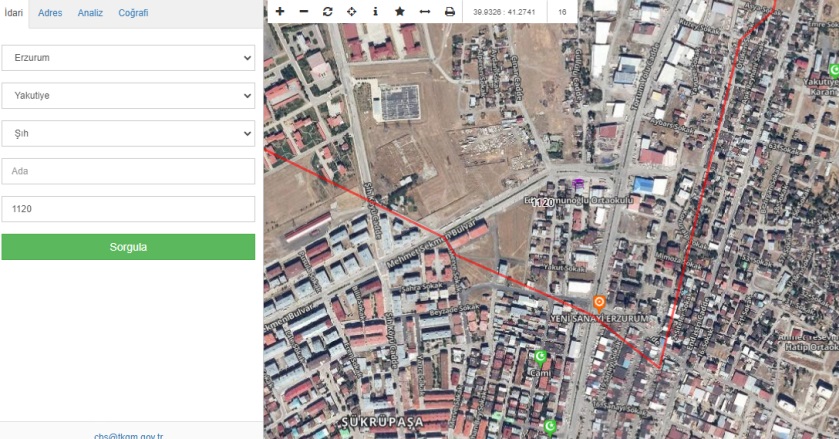839x439 pixels.
Task: Select the distance measure arrow tool
Action: tap(425, 12)
